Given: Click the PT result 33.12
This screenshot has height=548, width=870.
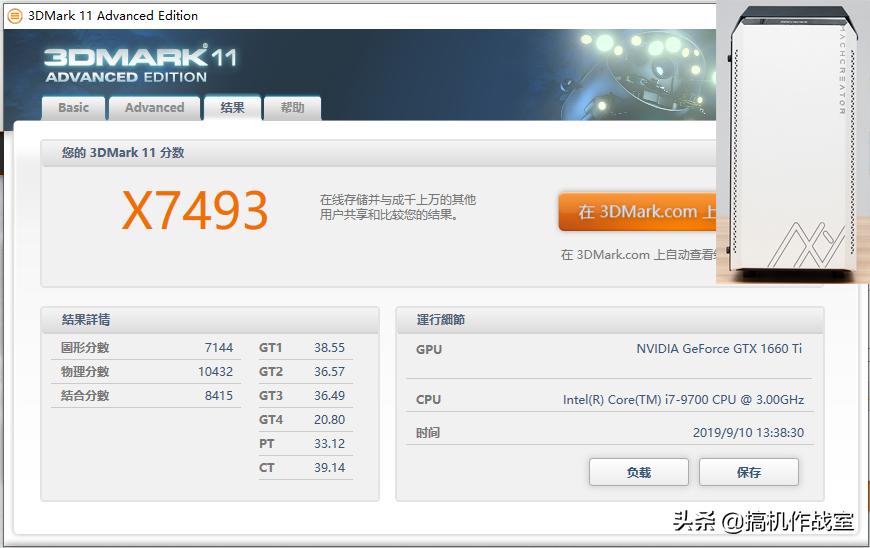Looking at the screenshot, I should [330, 444].
